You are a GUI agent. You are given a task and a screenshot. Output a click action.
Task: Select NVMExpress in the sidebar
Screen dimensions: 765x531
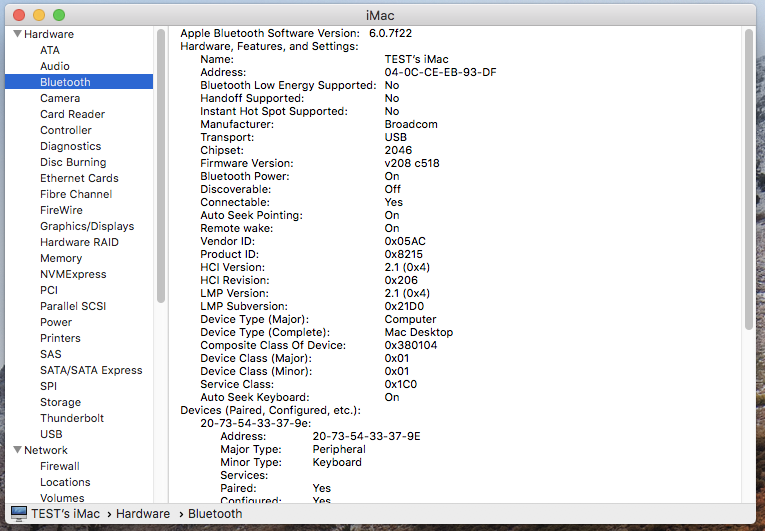tap(73, 274)
